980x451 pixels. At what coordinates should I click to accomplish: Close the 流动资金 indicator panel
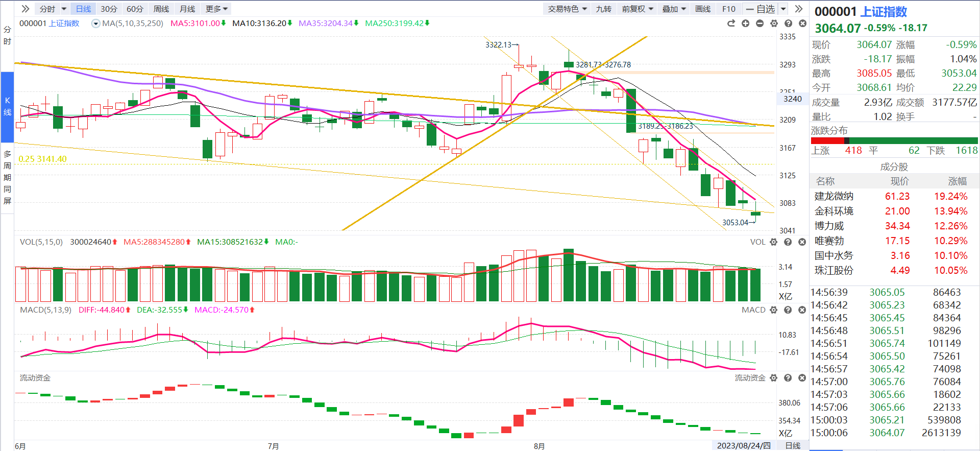point(802,378)
